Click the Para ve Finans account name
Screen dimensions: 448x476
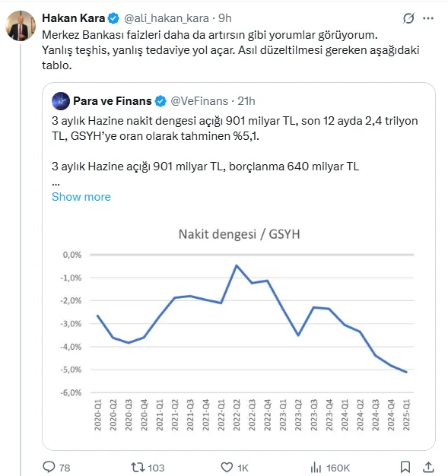pos(113,101)
